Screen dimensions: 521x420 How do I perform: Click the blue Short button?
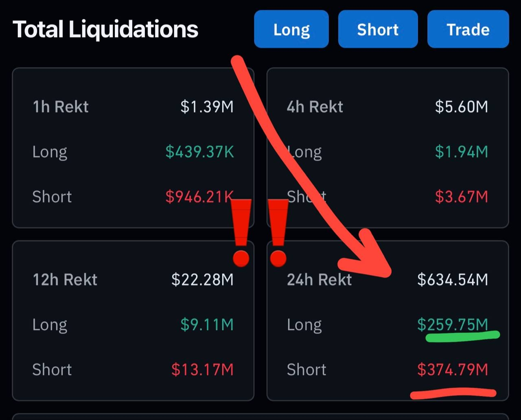(378, 29)
